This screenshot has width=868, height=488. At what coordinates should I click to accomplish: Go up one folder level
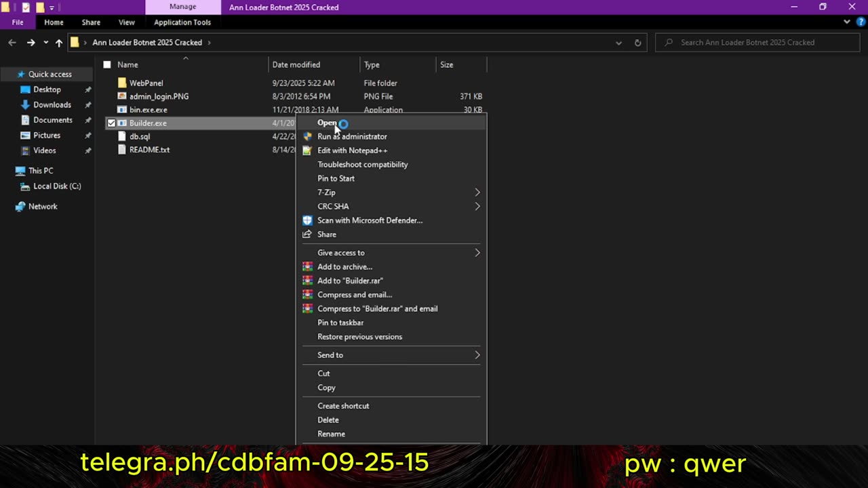59,43
